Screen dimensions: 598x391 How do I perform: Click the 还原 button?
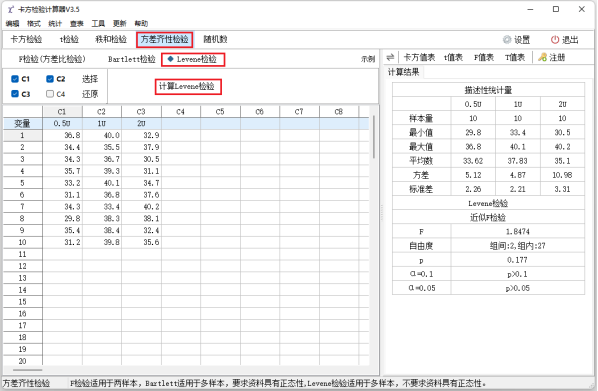90,94
